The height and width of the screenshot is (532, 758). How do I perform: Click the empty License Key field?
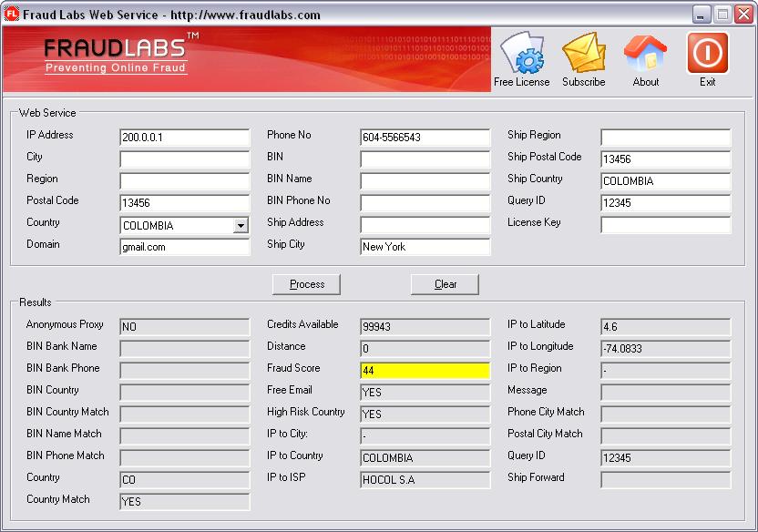pos(666,225)
